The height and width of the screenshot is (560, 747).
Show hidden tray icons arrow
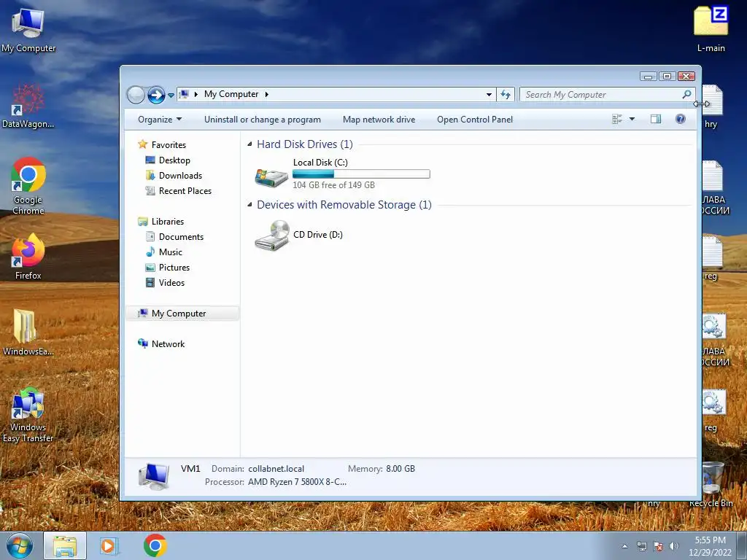click(624, 546)
